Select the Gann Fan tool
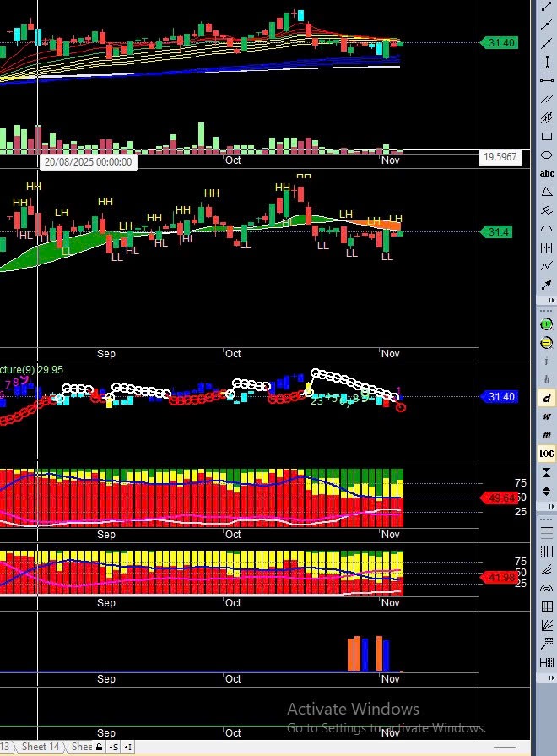 click(546, 625)
